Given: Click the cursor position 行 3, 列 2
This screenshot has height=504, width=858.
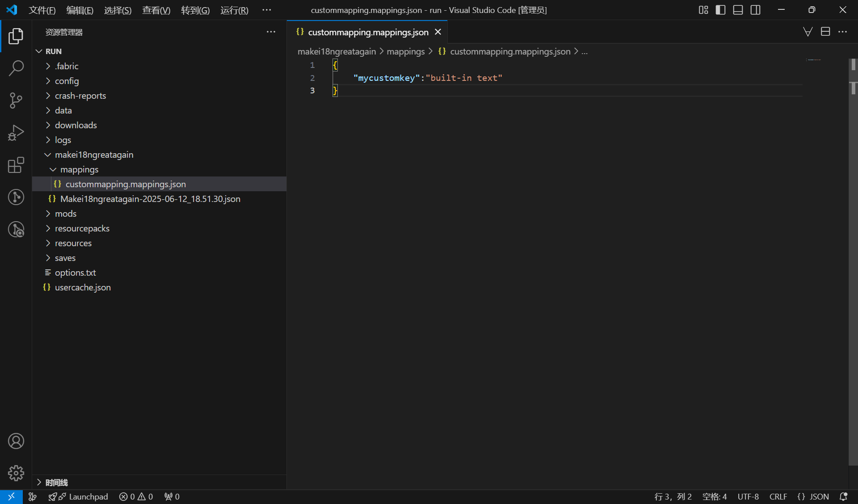Looking at the screenshot, I should pyautogui.click(x=673, y=497).
